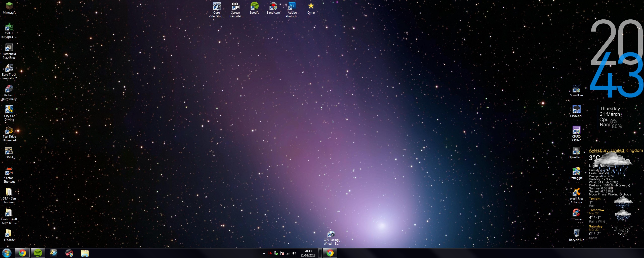Image resolution: width=644 pixels, height=258 pixels.
Task: Select the CPUCooL desktop icon
Action: pyautogui.click(x=576, y=112)
